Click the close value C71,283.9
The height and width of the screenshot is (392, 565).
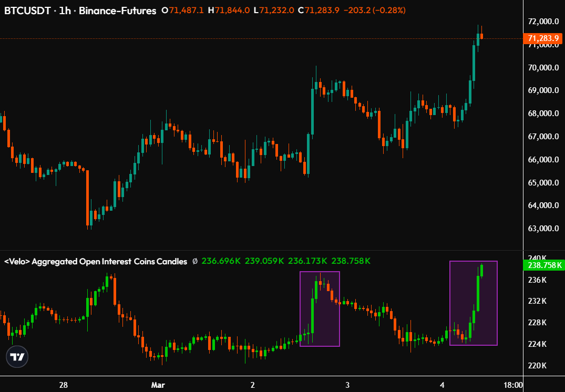point(319,11)
